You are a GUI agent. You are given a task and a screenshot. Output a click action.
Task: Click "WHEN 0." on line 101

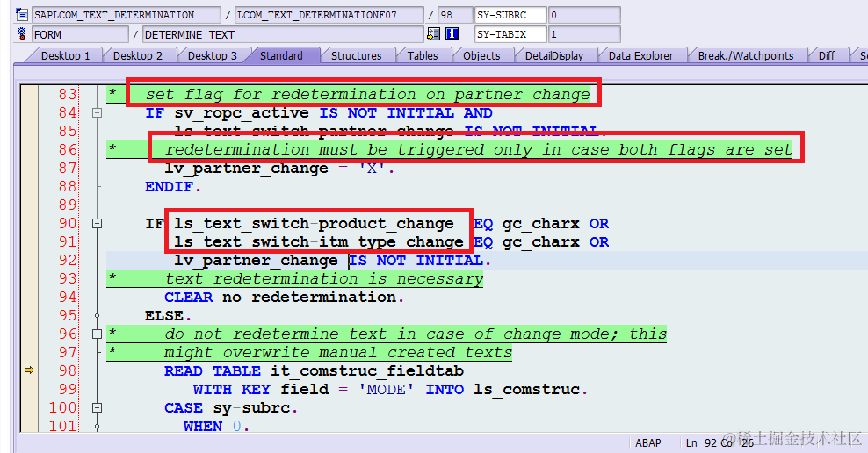[217, 427]
